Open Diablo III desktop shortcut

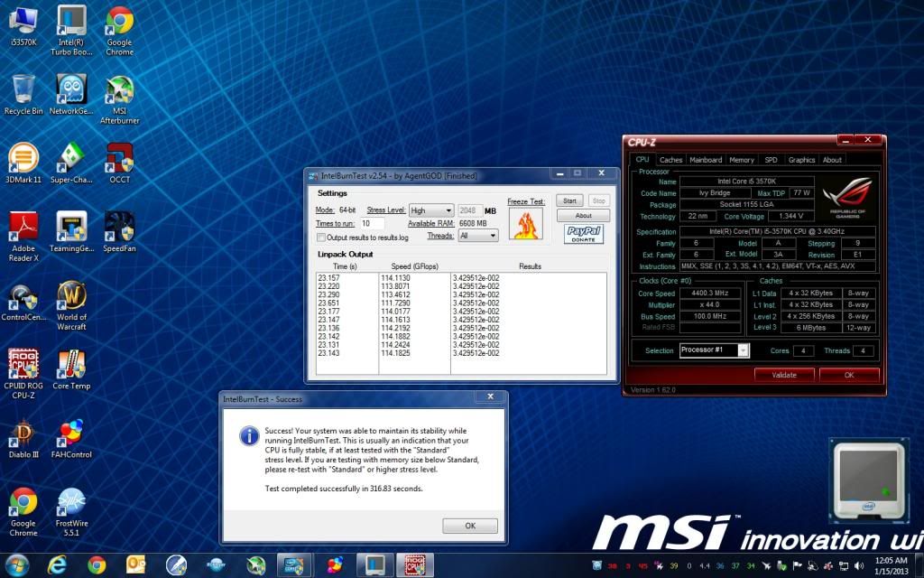23,438
